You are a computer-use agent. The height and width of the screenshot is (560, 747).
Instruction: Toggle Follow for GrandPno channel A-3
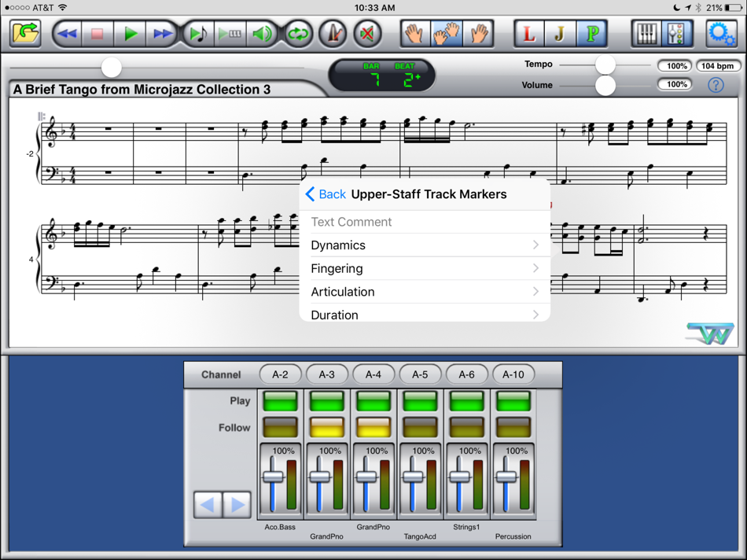[327, 428]
